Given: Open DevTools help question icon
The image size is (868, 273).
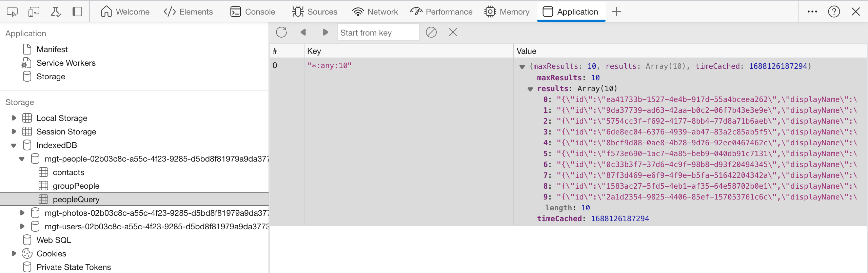Looking at the screenshot, I should pos(834,12).
